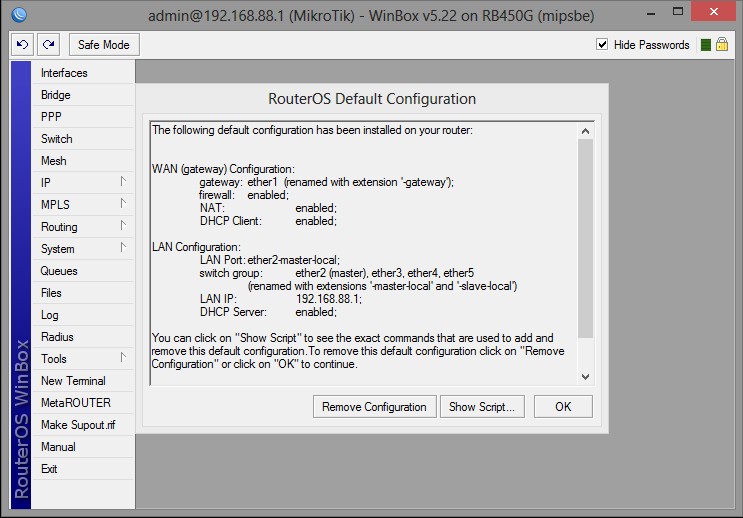Screen dimensions: 743x518
Task: Open New Terminal
Action: (x=83, y=381)
